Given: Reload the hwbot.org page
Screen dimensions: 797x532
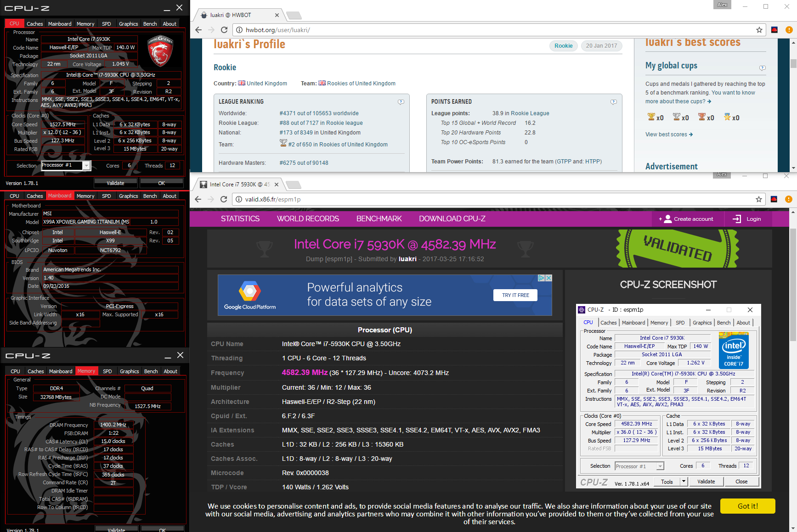Looking at the screenshot, I should pos(224,30).
